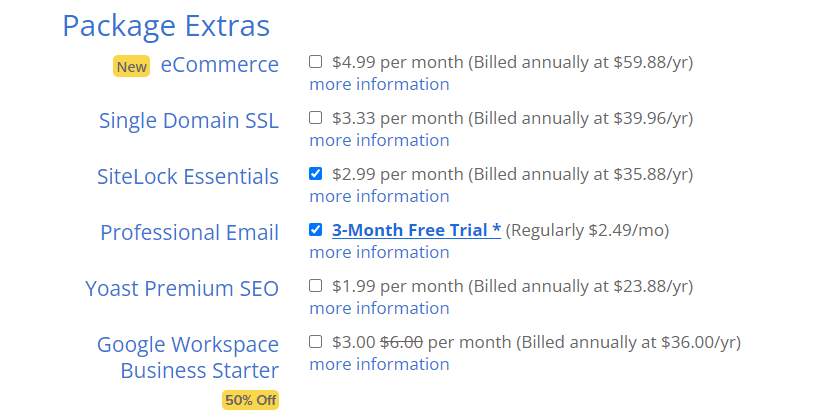Image resolution: width=833 pixels, height=418 pixels.
Task: Open the 3-Month Free Trial link
Action: pos(416,231)
